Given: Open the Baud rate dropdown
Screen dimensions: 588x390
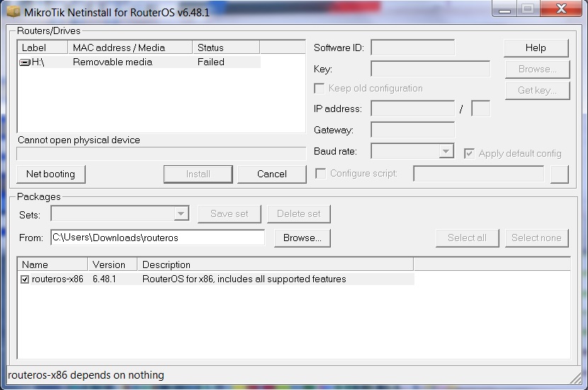Looking at the screenshot, I should click(x=446, y=151).
